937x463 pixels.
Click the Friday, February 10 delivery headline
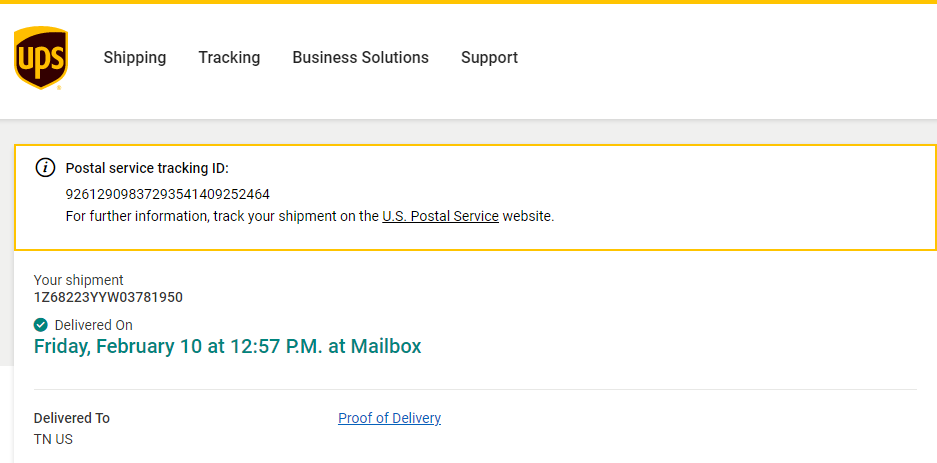click(227, 347)
